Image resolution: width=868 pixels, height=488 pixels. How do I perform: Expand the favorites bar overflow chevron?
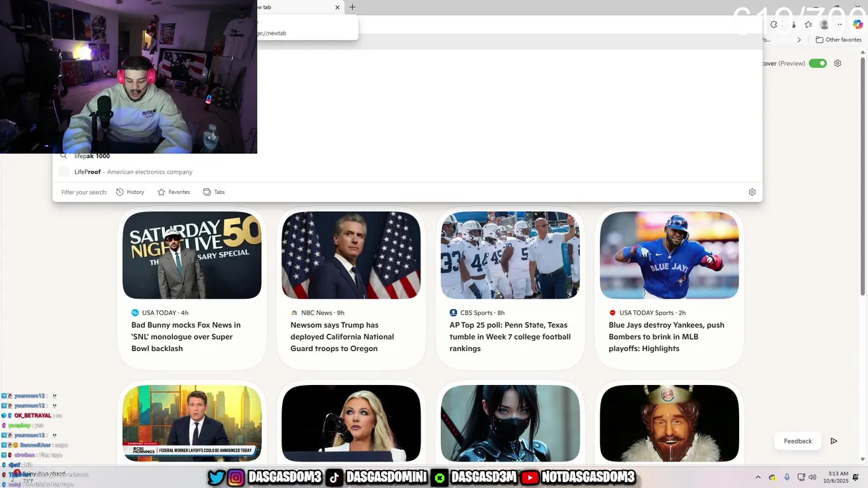(x=799, y=40)
